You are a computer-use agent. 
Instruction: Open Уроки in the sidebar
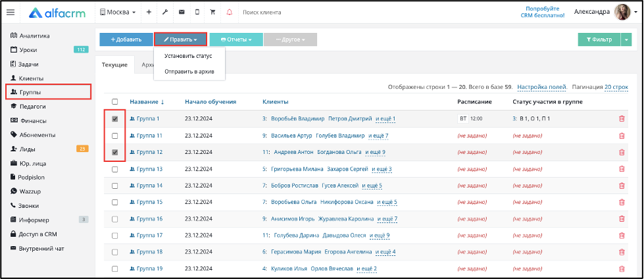tap(24, 50)
